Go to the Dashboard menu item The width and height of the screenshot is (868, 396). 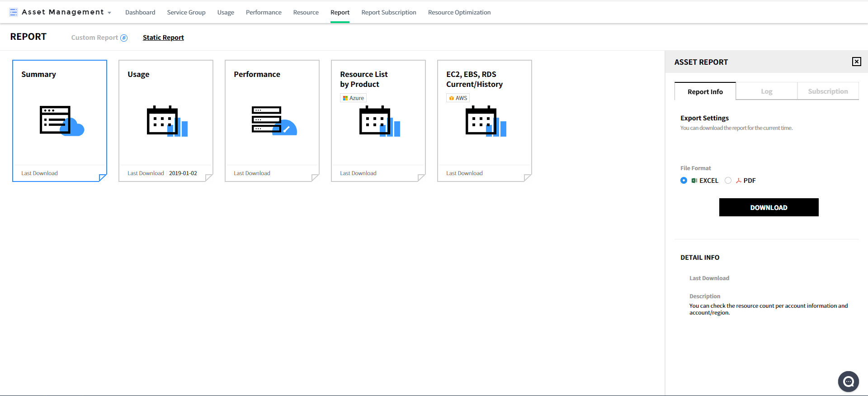140,12
